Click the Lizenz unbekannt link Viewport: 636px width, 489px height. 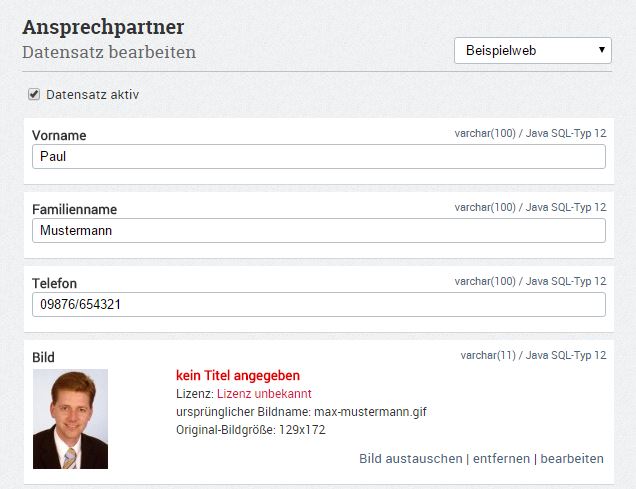point(264,394)
